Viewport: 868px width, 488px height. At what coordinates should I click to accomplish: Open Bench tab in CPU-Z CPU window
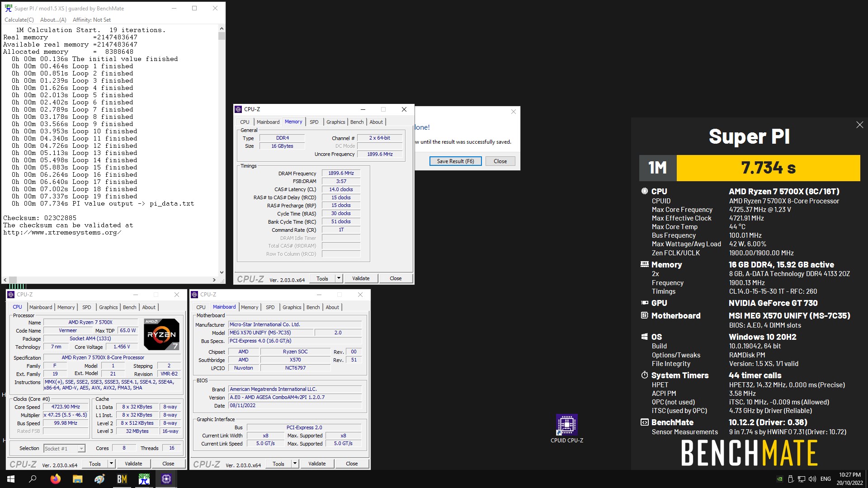point(129,307)
